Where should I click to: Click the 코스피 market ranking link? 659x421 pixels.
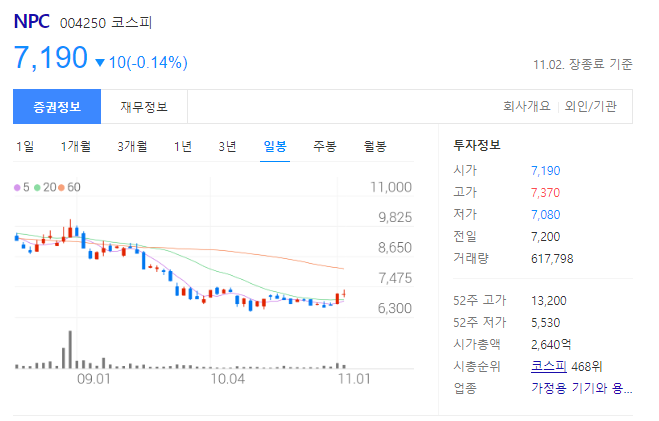548,366
